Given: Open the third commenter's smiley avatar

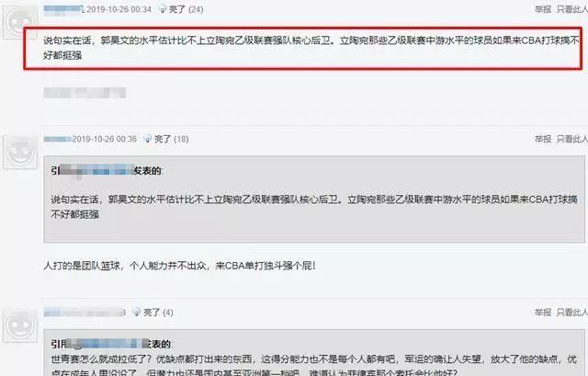Looking at the screenshot, I should [20, 325].
